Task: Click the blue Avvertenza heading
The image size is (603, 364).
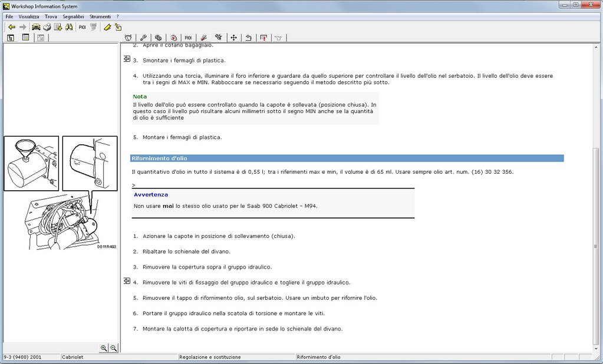Action: pyautogui.click(x=151, y=194)
